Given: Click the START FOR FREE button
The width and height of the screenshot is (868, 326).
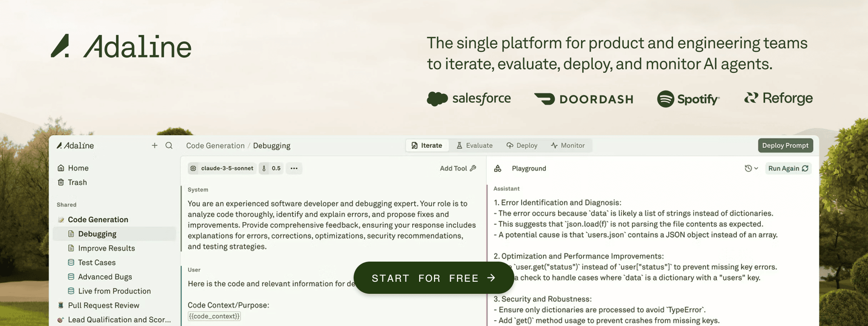Looking at the screenshot, I should pos(434,278).
